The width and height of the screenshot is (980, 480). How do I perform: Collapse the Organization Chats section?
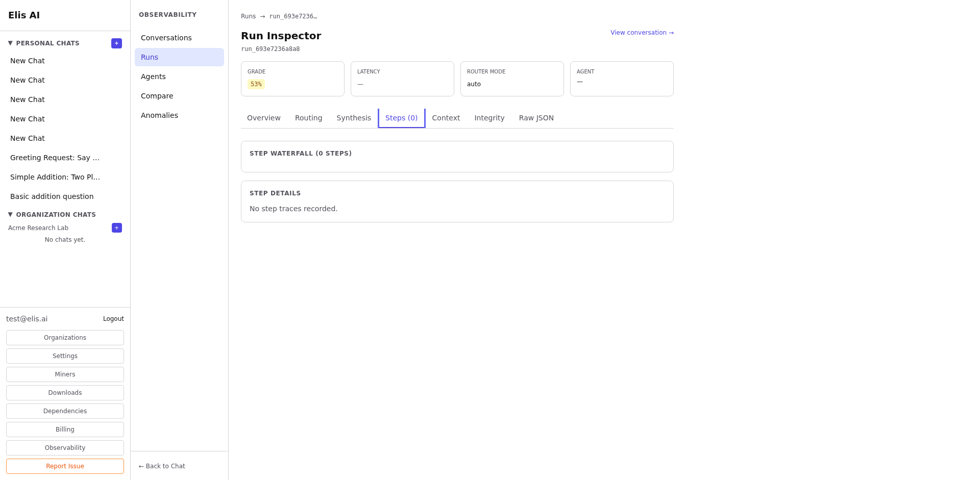[x=10, y=215]
